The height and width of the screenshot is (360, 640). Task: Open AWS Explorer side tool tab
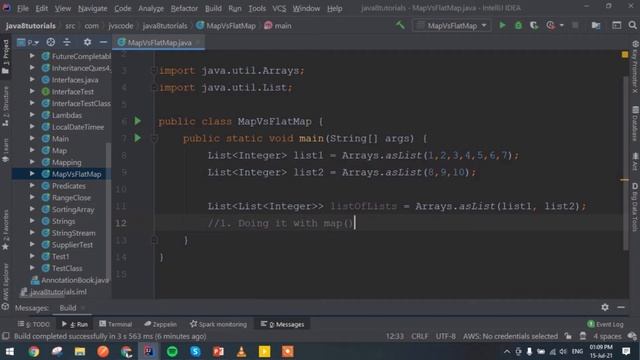pos(5,286)
